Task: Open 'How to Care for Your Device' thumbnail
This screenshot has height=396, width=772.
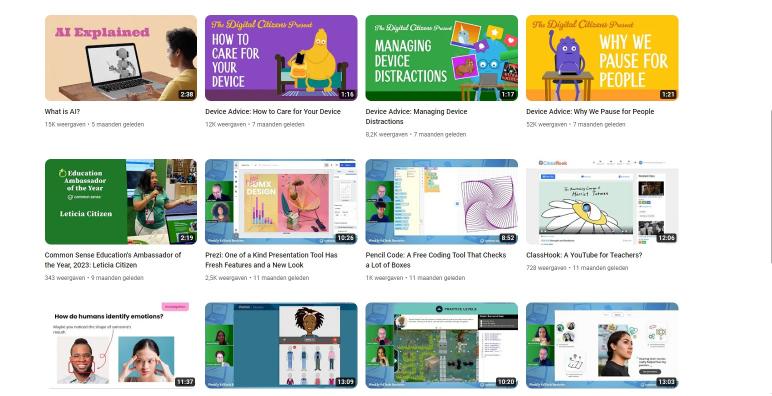Action: [281, 58]
